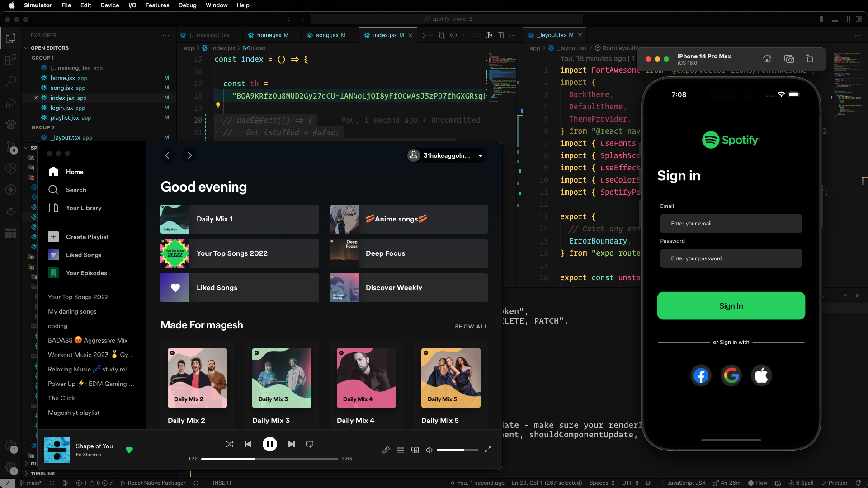
Task: Open the Debug menu in the menu bar
Action: (187, 5)
